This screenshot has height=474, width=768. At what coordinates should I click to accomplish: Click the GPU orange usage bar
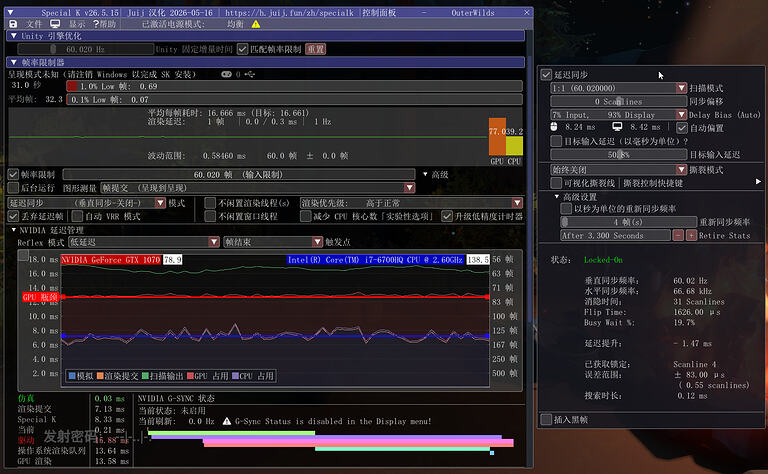pos(497,137)
